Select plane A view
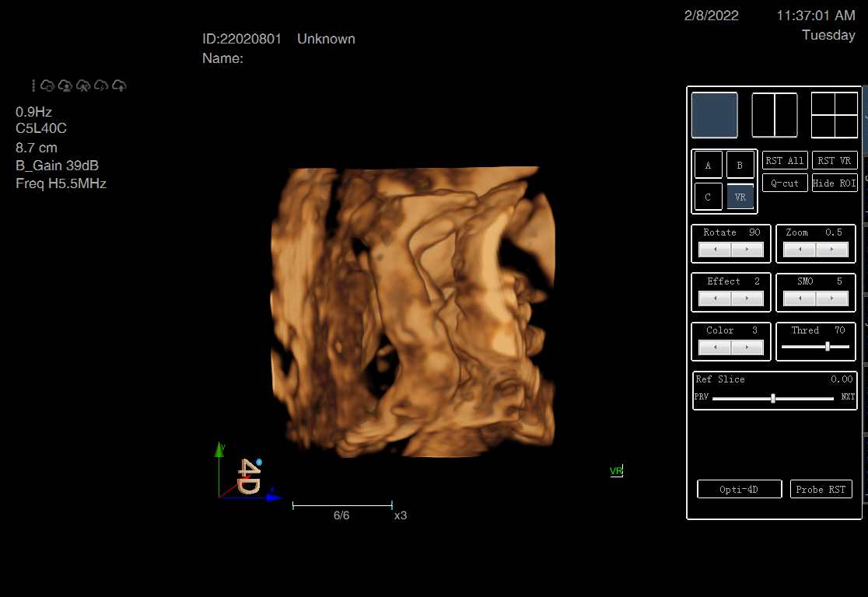868x597 pixels. coord(708,166)
